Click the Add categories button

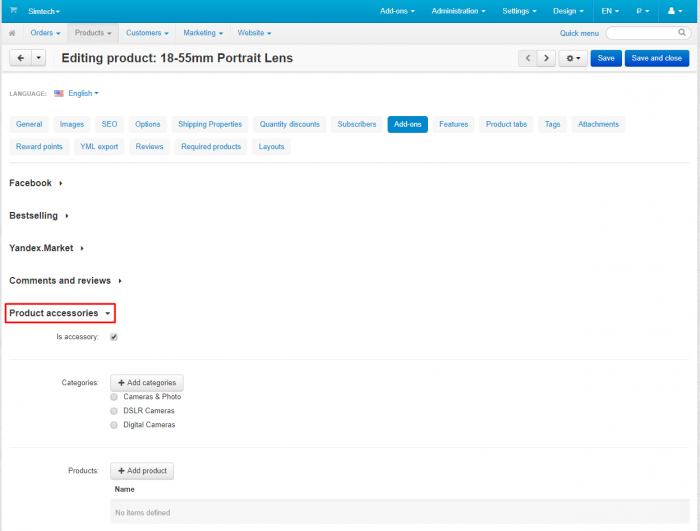point(147,383)
